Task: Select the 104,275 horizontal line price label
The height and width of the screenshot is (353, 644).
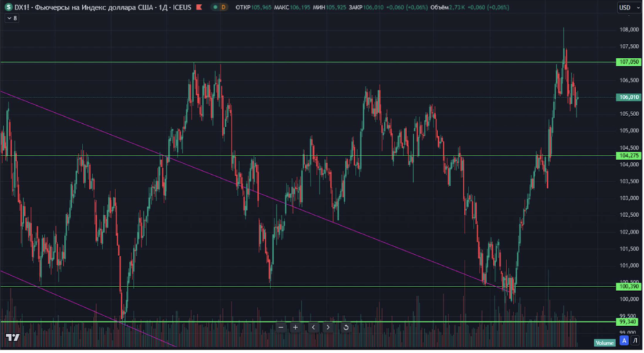Action: tap(629, 156)
